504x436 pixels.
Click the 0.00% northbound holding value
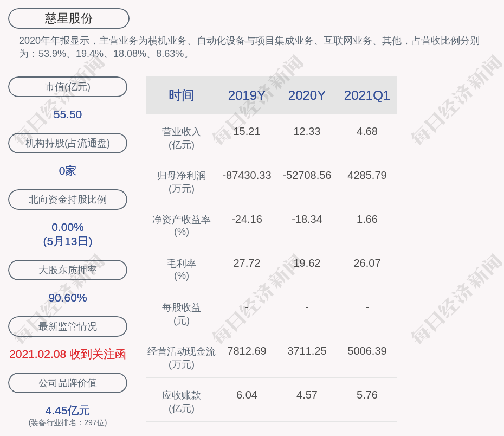(68, 227)
